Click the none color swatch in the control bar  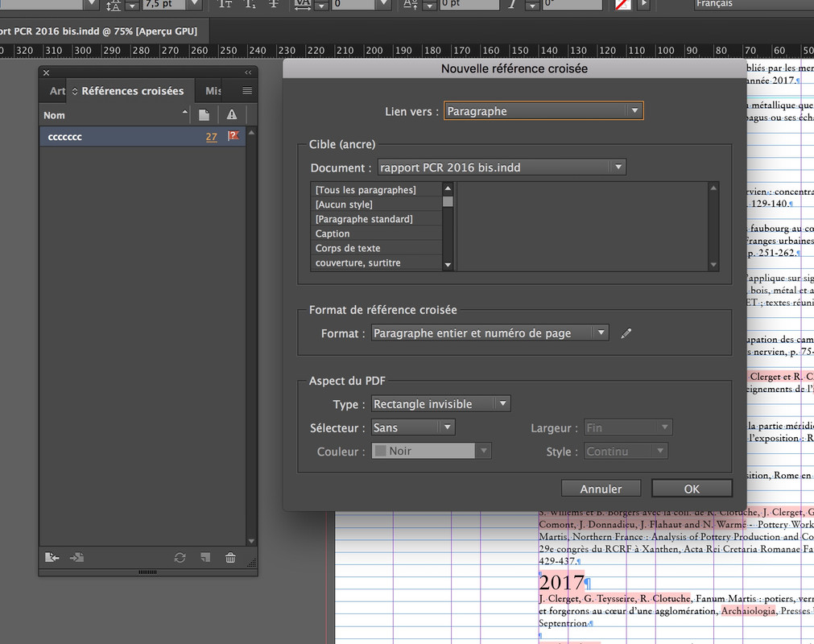(x=622, y=5)
